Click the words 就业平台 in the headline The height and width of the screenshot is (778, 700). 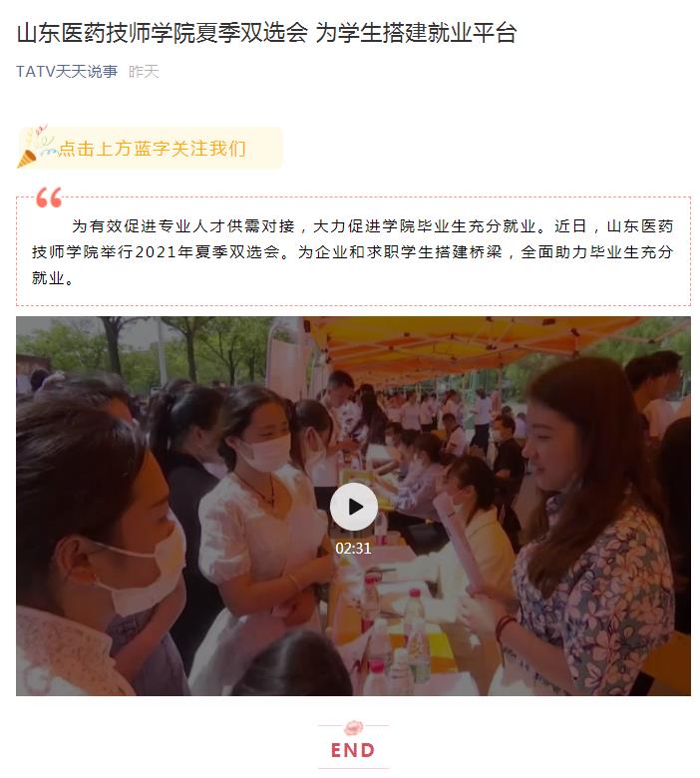point(472,33)
